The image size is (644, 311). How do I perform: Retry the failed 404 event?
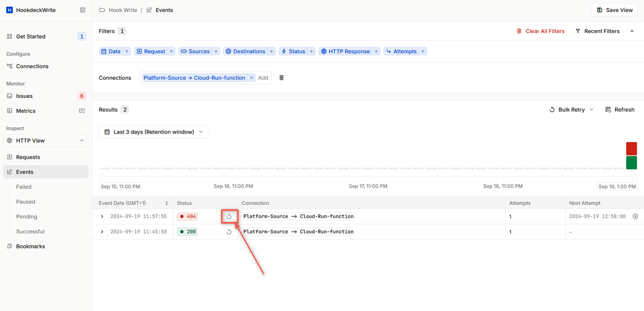[x=229, y=216]
